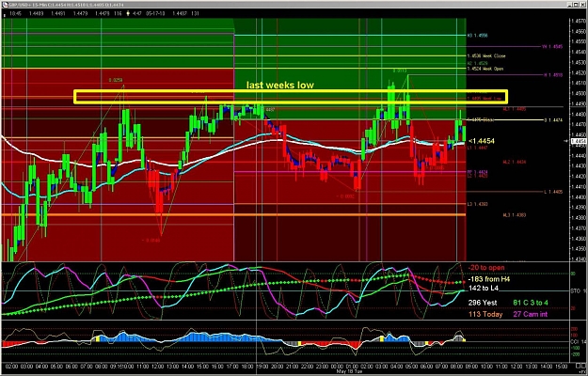Click the small yellow icon in data bar

tap(128, 13)
